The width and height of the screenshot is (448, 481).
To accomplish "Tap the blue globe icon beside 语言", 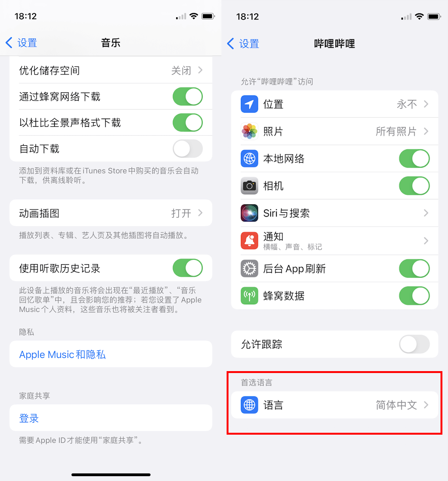I will click(x=249, y=405).
